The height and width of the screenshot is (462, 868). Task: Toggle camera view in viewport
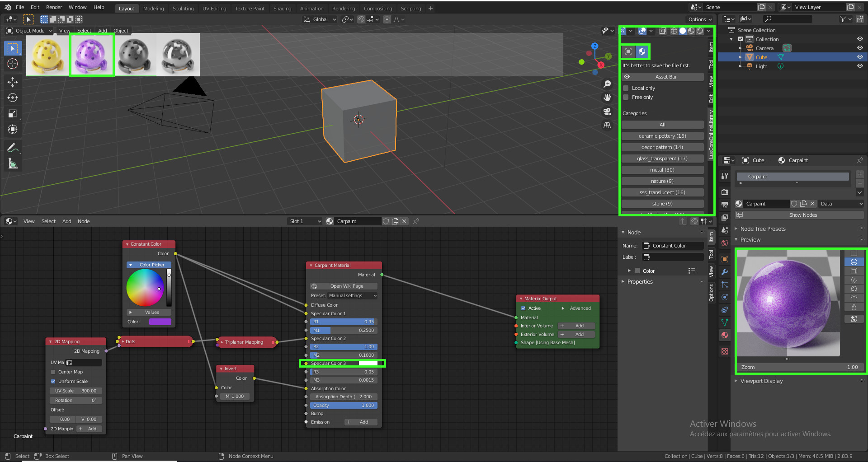(x=607, y=112)
